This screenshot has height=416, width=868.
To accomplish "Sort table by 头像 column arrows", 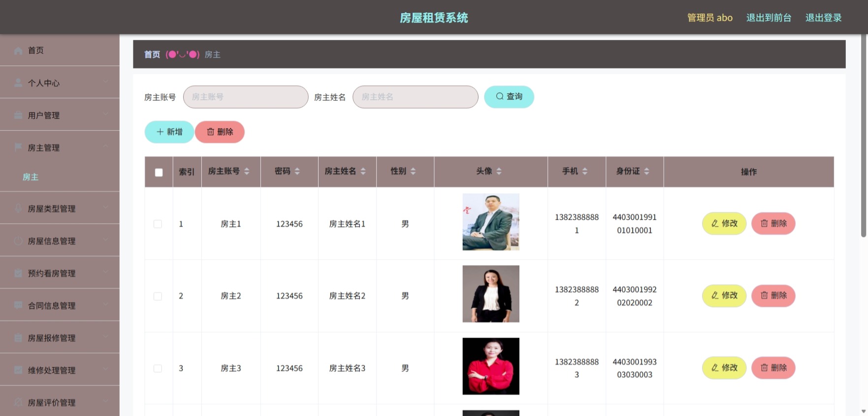I will pos(499,172).
